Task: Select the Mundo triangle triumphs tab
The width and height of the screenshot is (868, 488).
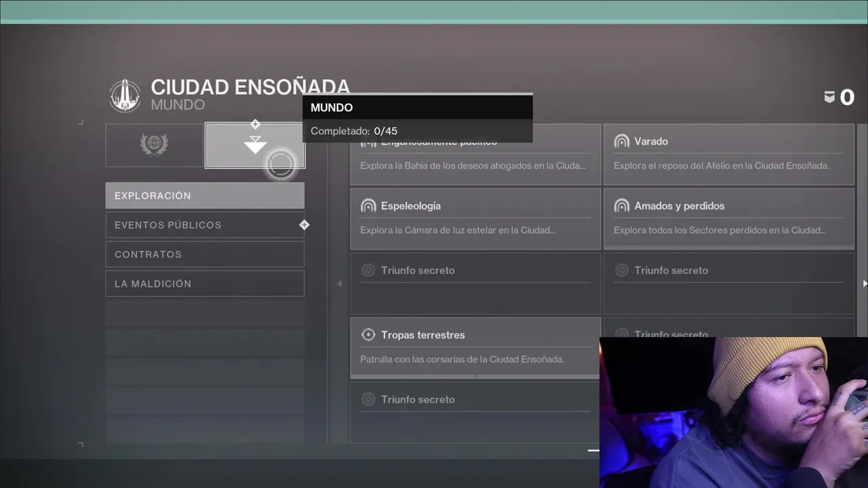Action: tap(255, 145)
